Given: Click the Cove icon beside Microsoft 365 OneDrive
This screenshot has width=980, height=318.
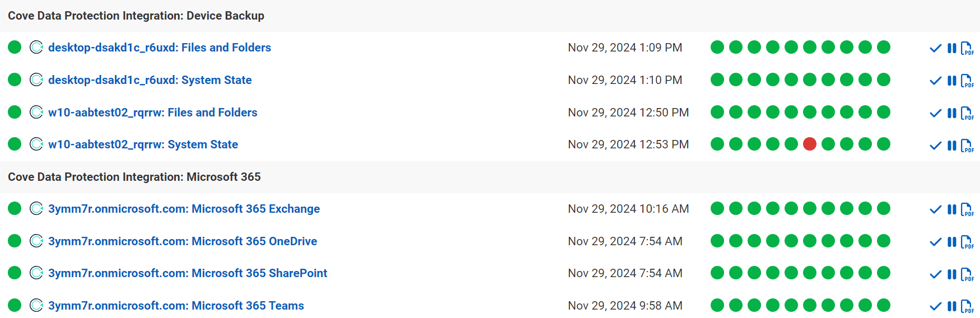Looking at the screenshot, I should tap(36, 241).
